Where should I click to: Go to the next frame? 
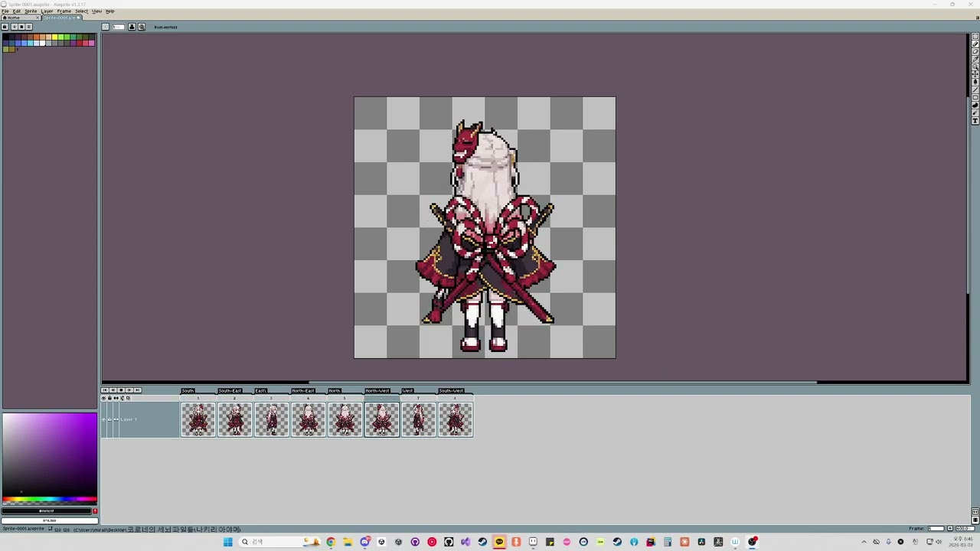coord(129,390)
